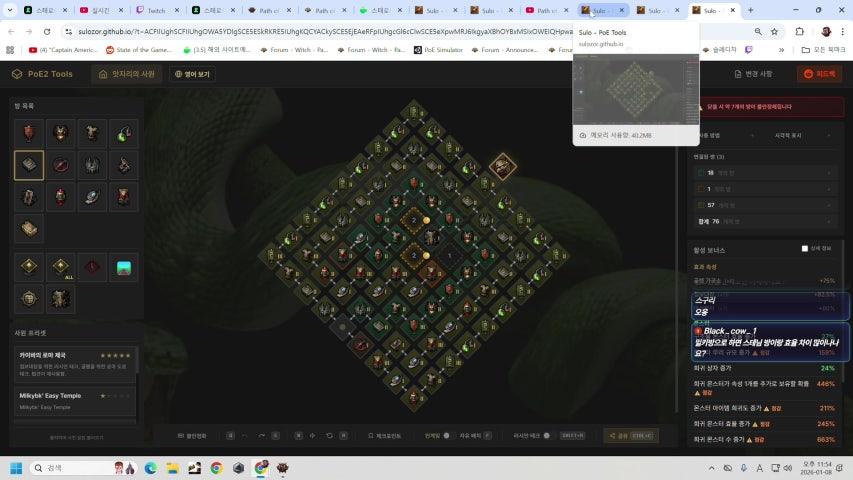Open the usage method dropdown in right panel
Image resolution: width=853 pixels, height=480 pixels.
727,135
